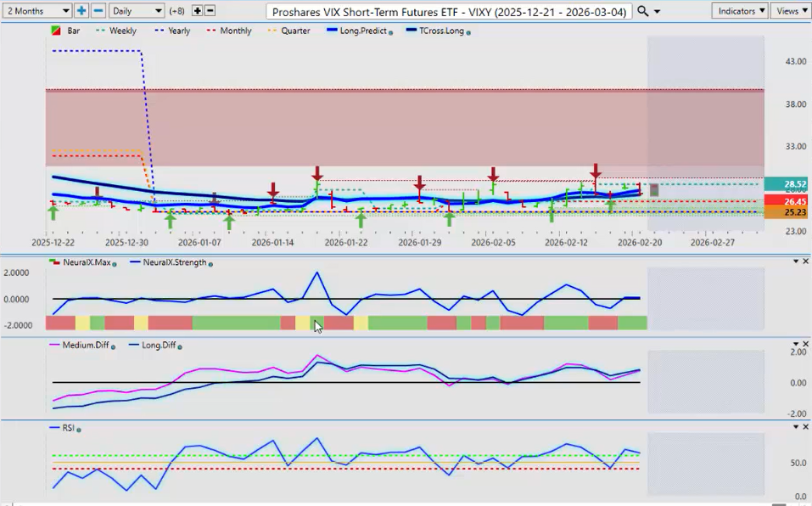Close the NeuralX indicator panel
Image resolution: width=812 pixels, height=506 pixels.
805,261
